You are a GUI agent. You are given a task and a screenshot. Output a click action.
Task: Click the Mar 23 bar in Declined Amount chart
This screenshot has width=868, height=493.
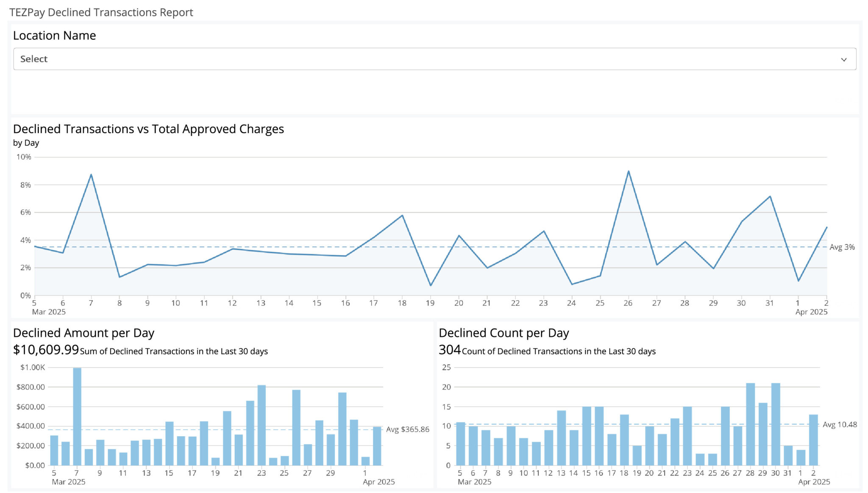262,425
